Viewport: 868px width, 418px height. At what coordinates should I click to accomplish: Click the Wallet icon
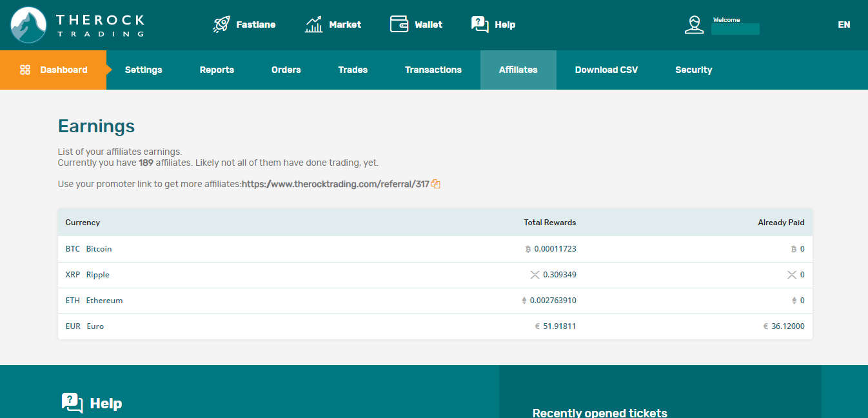pos(399,25)
